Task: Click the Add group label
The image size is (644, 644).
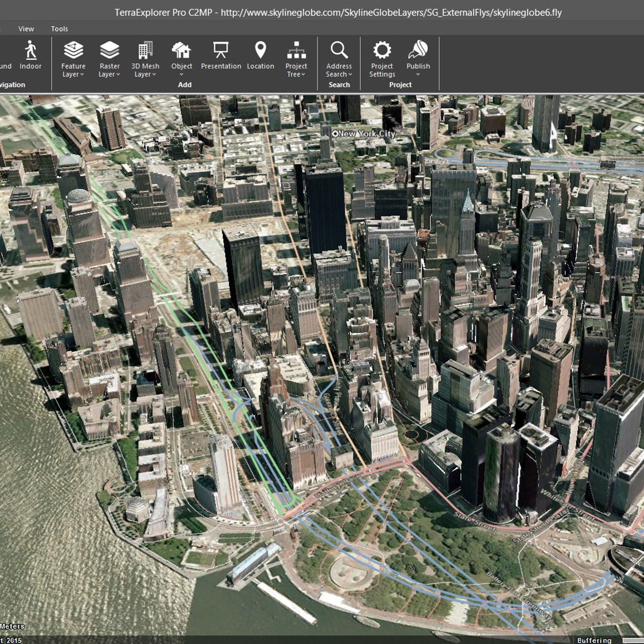Action: tap(185, 85)
